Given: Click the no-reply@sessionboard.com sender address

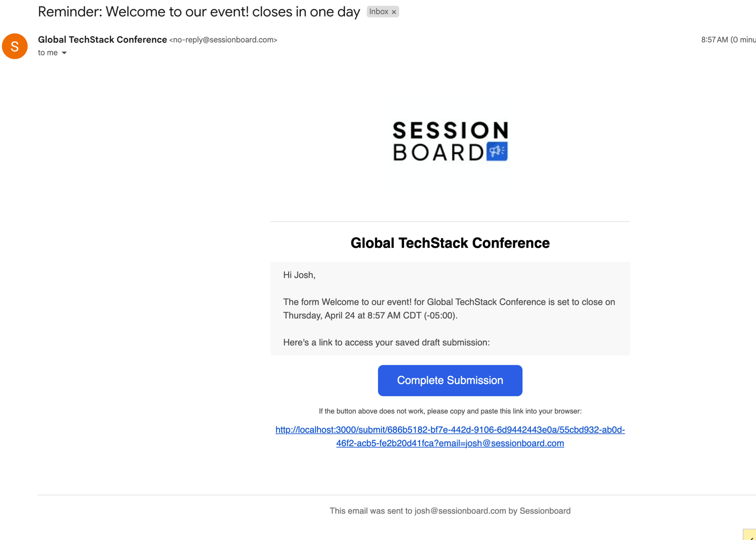Looking at the screenshot, I should [x=223, y=40].
